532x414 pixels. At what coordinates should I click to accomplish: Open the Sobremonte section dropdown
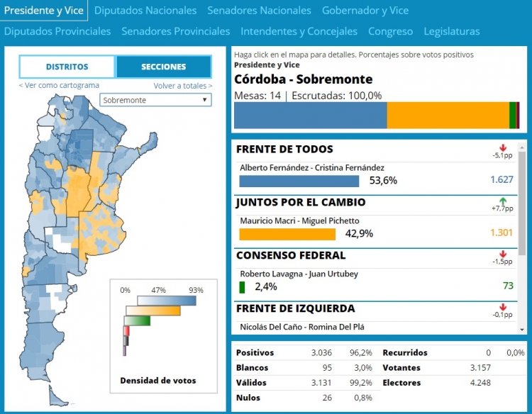[x=156, y=100]
